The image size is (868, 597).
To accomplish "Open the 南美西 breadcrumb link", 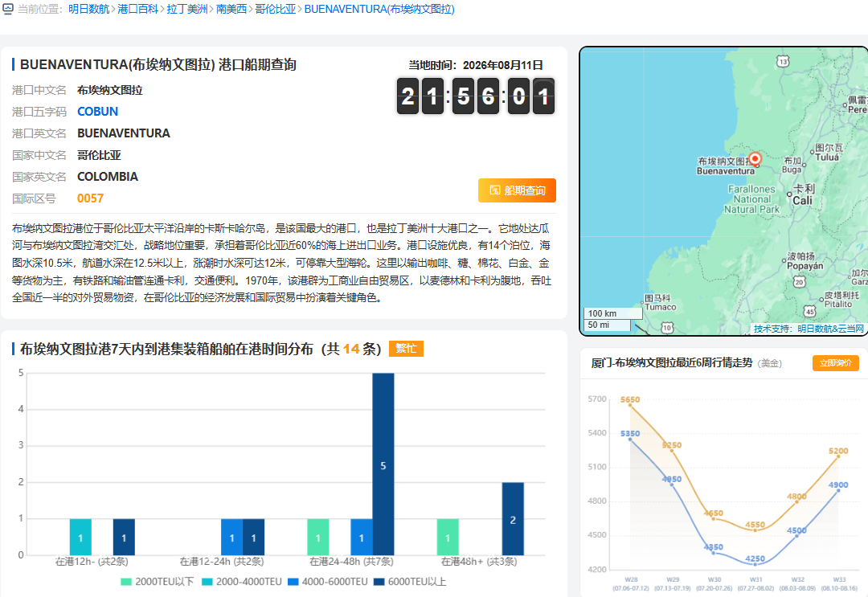I will (231, 10).
